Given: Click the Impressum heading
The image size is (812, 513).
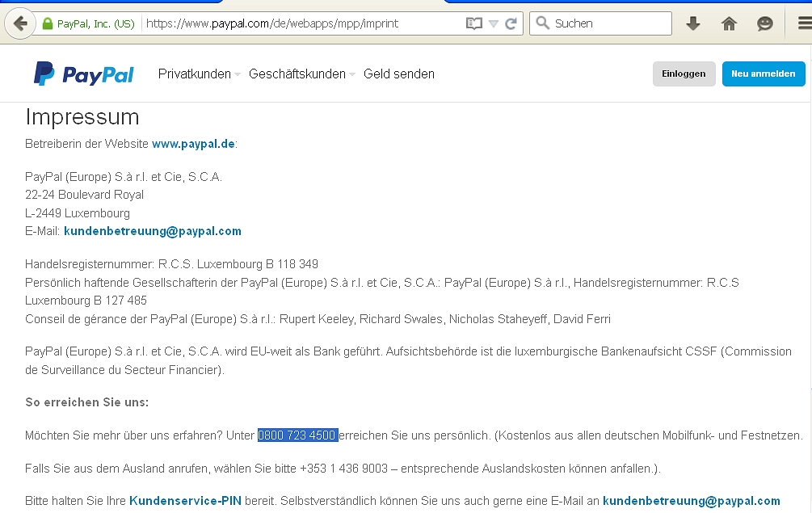Looking at the screenshot, I should [82, 117].
